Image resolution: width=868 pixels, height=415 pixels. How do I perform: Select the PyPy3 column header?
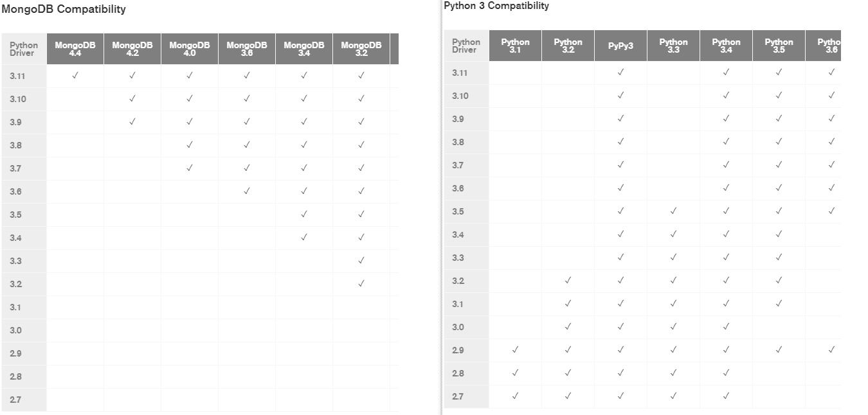(620, 46)
